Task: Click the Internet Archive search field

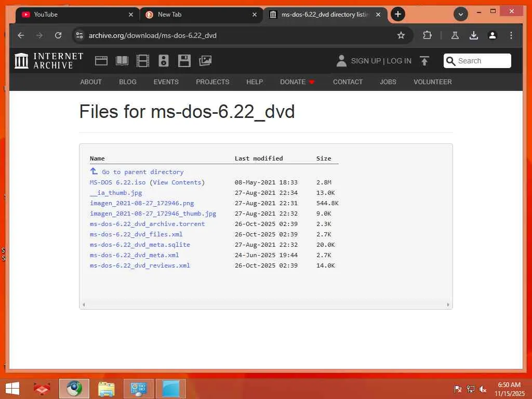Action: point(477,61)
